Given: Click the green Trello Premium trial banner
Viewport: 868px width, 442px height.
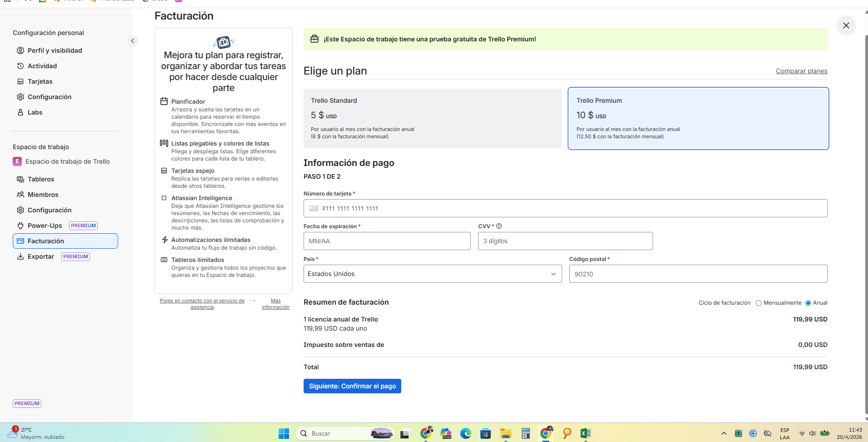Looking at the screenshot, I should pos(565,39).
